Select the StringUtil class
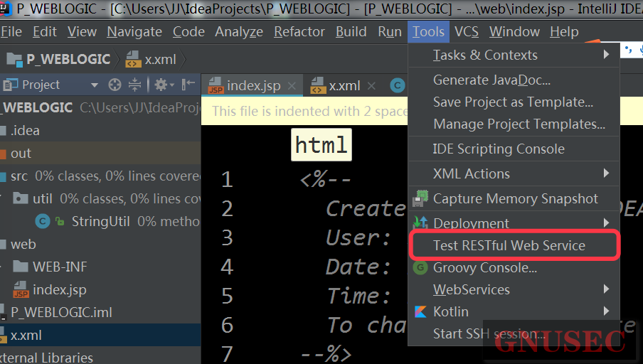The height and width of the screenshot is (364, 643). [100, 221]
